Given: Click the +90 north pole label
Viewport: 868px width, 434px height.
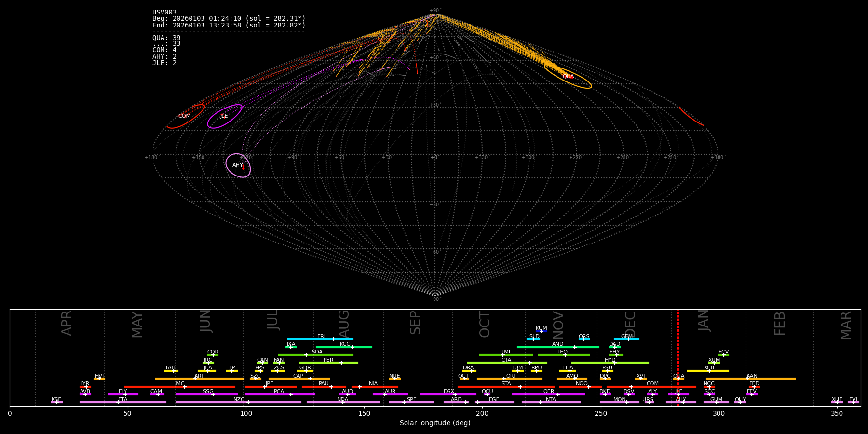Looking at the screenshot, I should point(434,11).
